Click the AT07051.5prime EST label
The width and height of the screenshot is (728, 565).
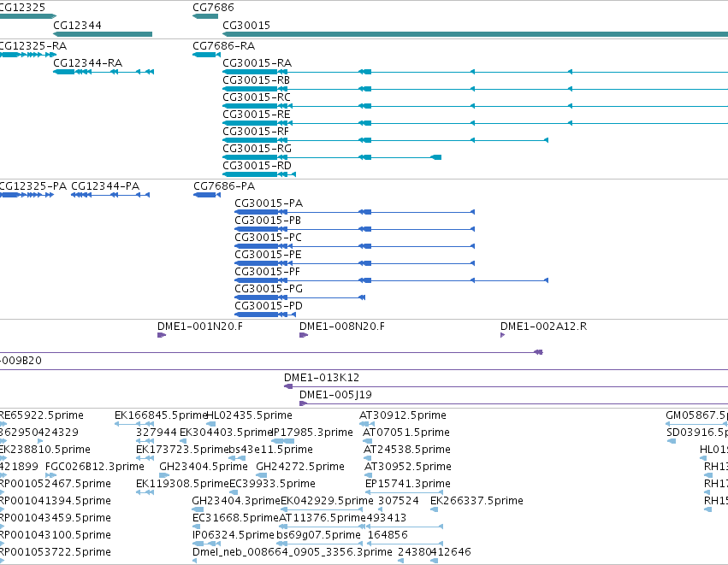[406, 433]
